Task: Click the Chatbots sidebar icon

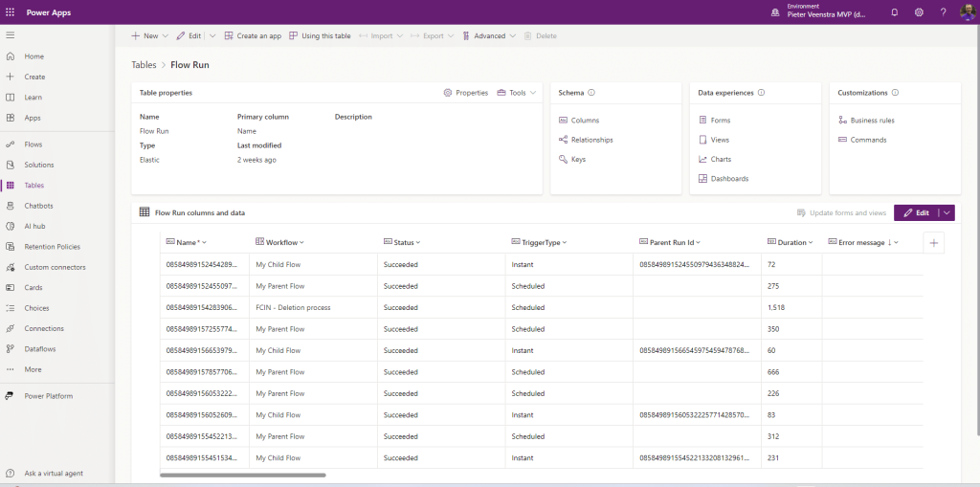Action: click(x=10, y=206)
